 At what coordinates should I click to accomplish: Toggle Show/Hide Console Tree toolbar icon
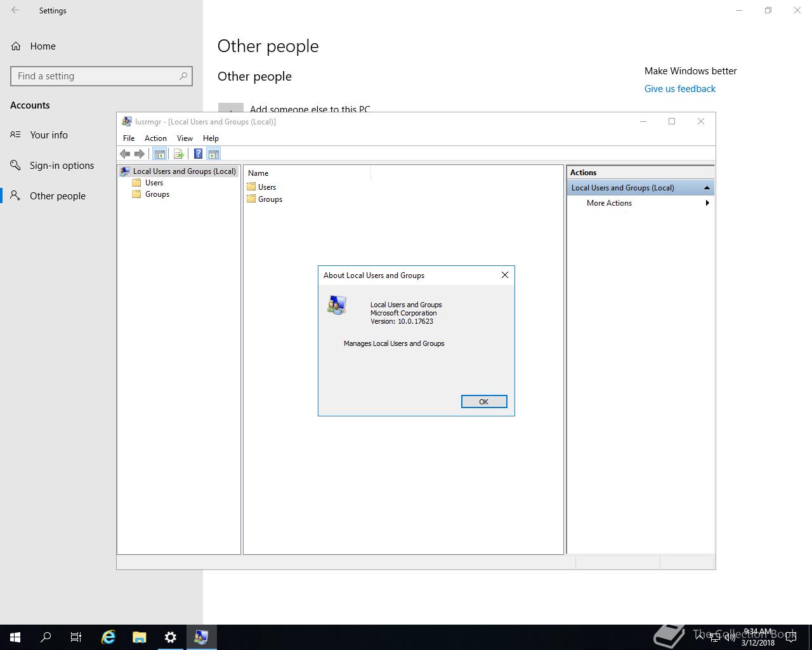pos(160,154)
